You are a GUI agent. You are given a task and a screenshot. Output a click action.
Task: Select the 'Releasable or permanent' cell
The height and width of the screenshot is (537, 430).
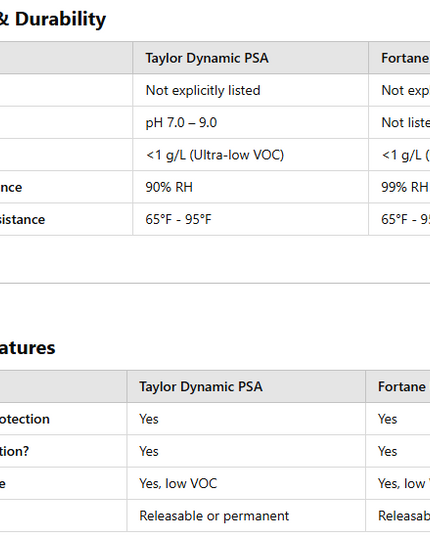[x=214, y=516]
